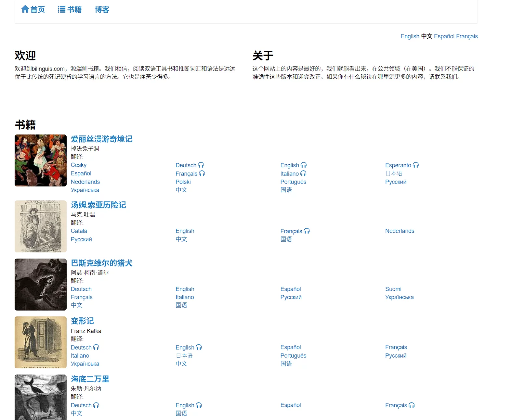The width and height of the screenshot is (512, 420).
Task: Click headphones icon beside 海底二万里 Français link
Action: [412, 405]
